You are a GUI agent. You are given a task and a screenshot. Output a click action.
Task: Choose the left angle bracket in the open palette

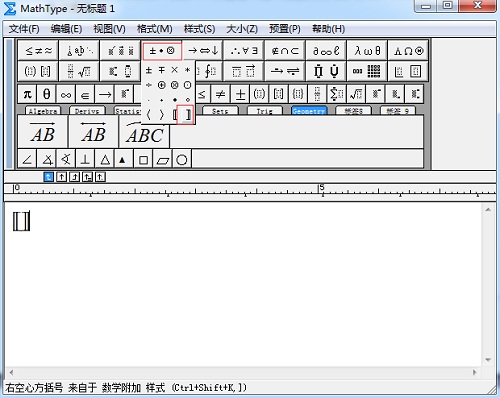[x=149, y=115]
